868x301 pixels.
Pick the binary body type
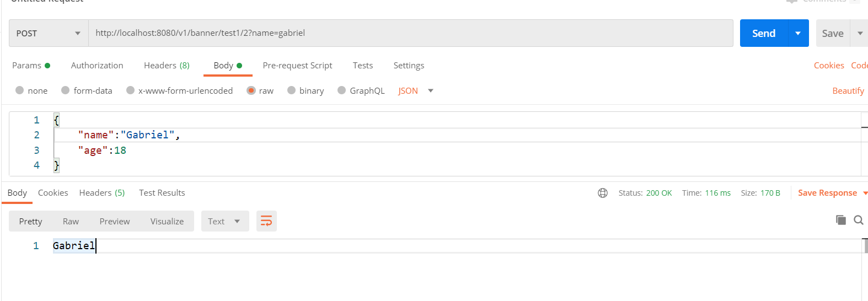click(x=292, y=90)
